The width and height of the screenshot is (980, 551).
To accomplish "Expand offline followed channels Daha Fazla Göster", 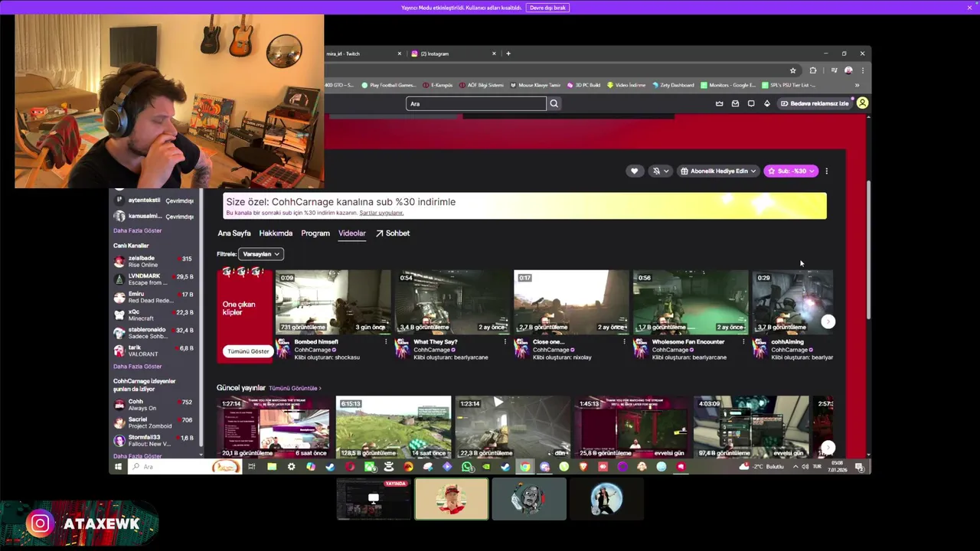I will tap(138, 230).
